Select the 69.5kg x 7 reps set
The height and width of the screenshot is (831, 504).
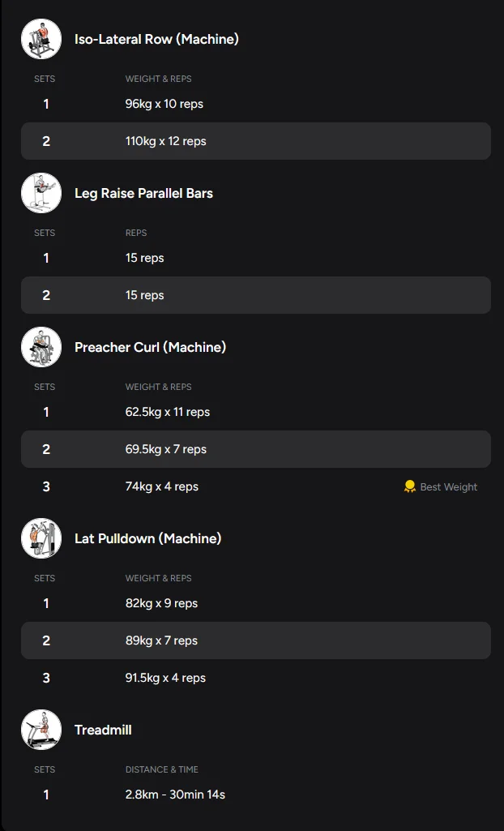pos(255,449)
